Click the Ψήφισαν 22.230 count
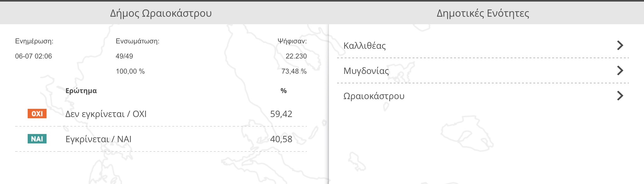644x184 pixels. 296,56
